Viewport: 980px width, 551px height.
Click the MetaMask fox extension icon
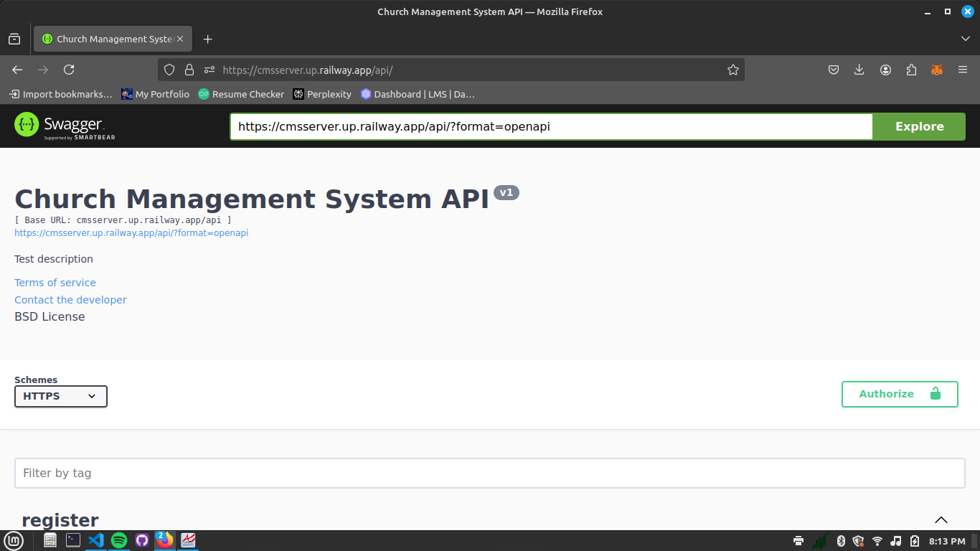pos(937,70)
